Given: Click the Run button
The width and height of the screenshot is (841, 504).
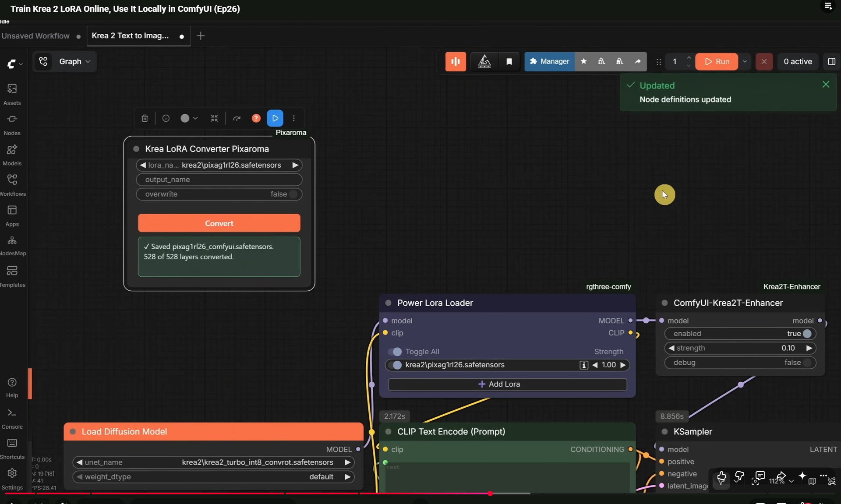Looking at the screenshot, I should (x=717, y=62).
